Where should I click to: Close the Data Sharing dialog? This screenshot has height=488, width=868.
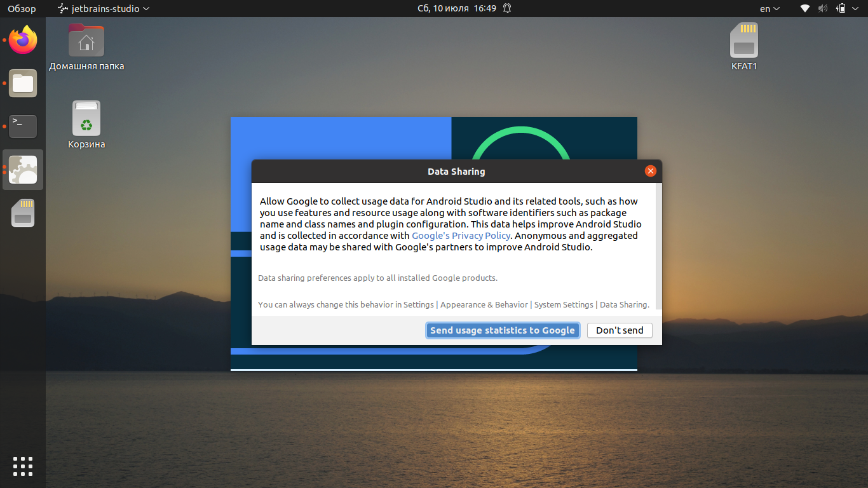[x=650, y=171]
